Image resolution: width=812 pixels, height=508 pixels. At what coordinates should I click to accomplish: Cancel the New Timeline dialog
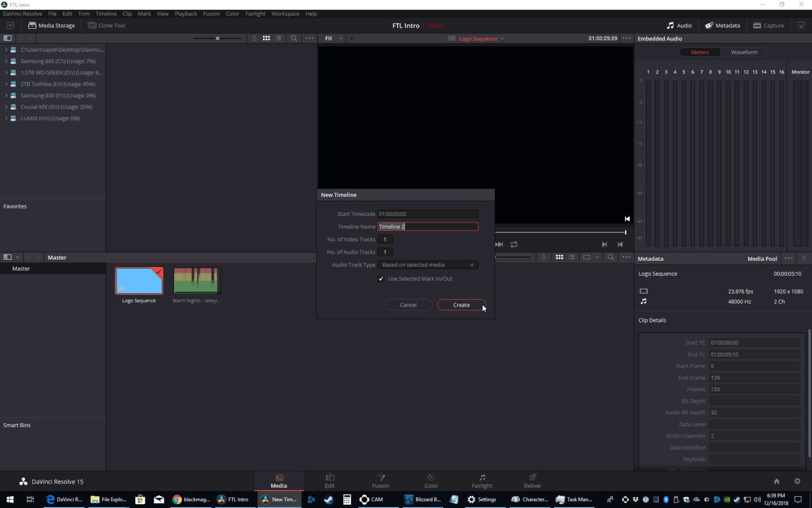coord(408,305)
